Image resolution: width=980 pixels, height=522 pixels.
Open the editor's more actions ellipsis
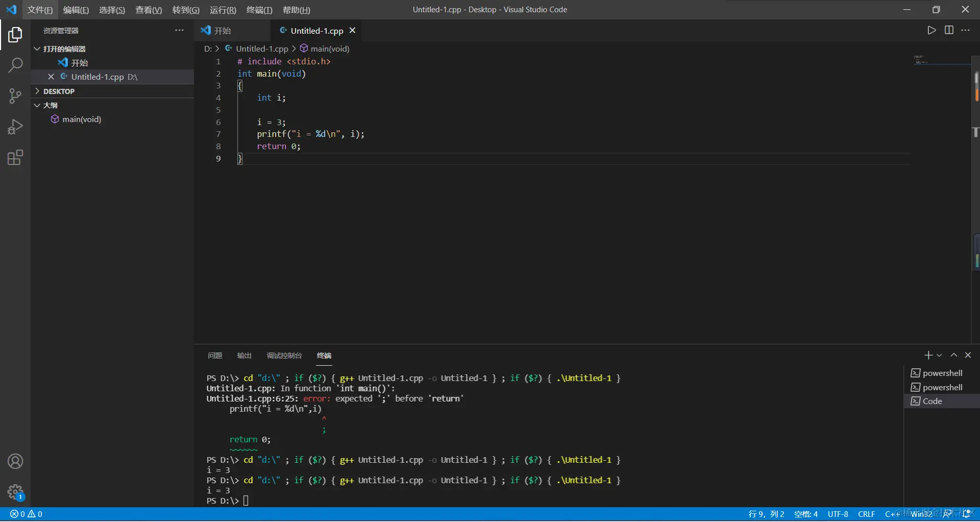click(x=965, y=30)
